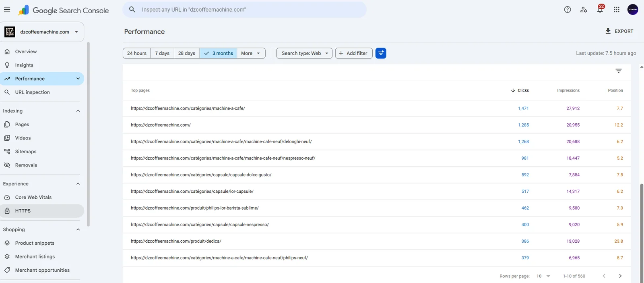Screen dimensions: 644x283
Task: Open the Search type: Web dropdown
Action: click(x=304, y=53)
